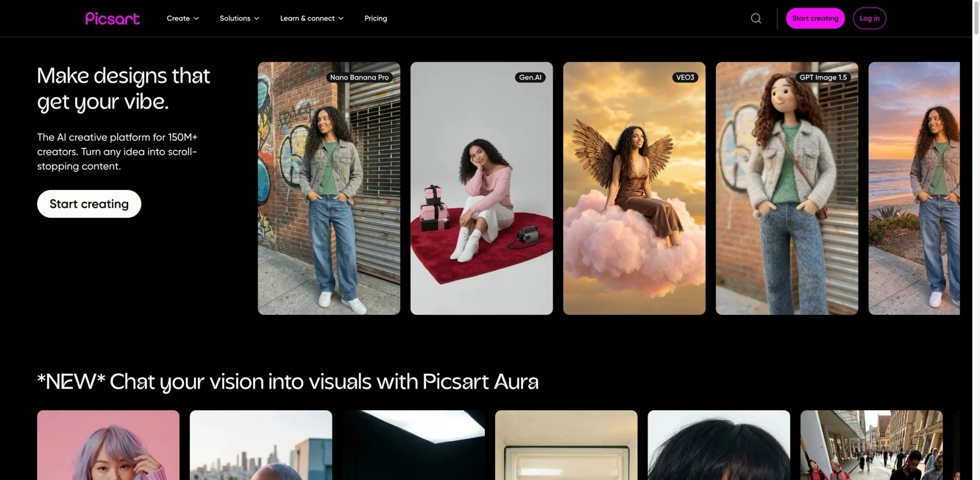Click the pink Start creating header button
Screen dimensions: 980x480
coord(815,18)
